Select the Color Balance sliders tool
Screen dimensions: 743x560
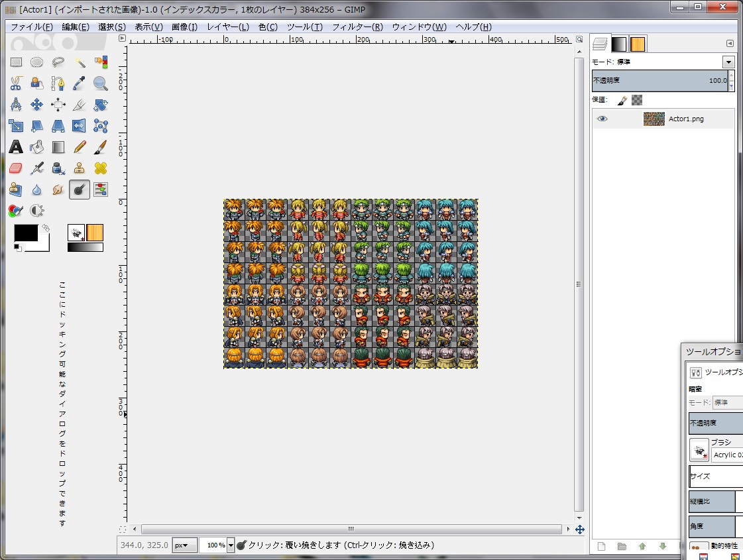(101, 190)
